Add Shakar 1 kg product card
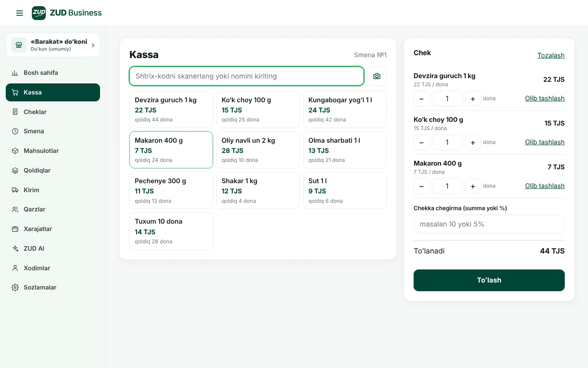Viewport: 588px width, 368px height. tap(258, 191)
